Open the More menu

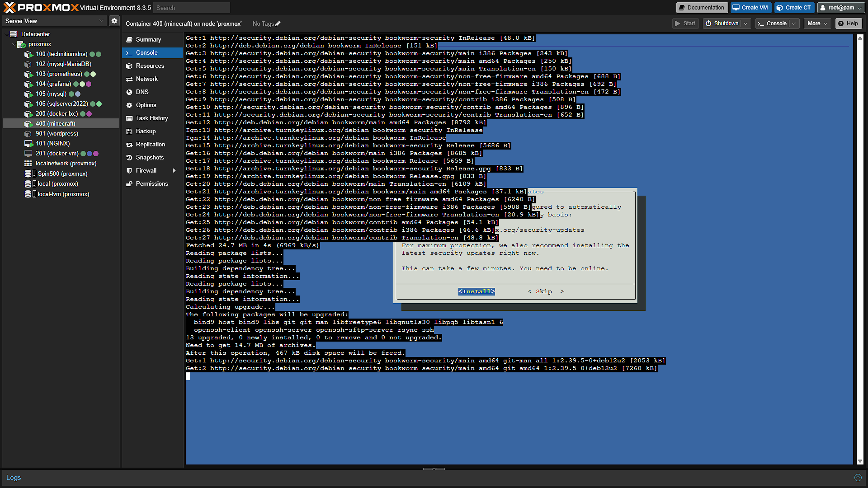tap(817, 23)
